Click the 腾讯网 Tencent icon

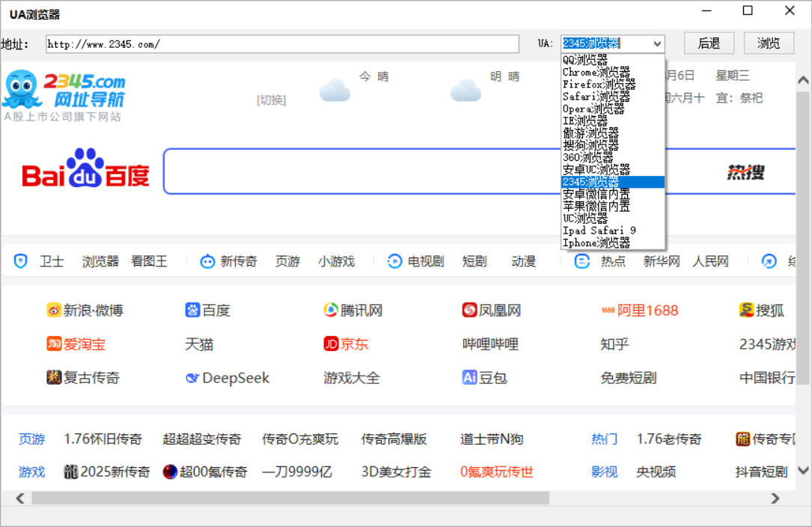coord(330,310)
